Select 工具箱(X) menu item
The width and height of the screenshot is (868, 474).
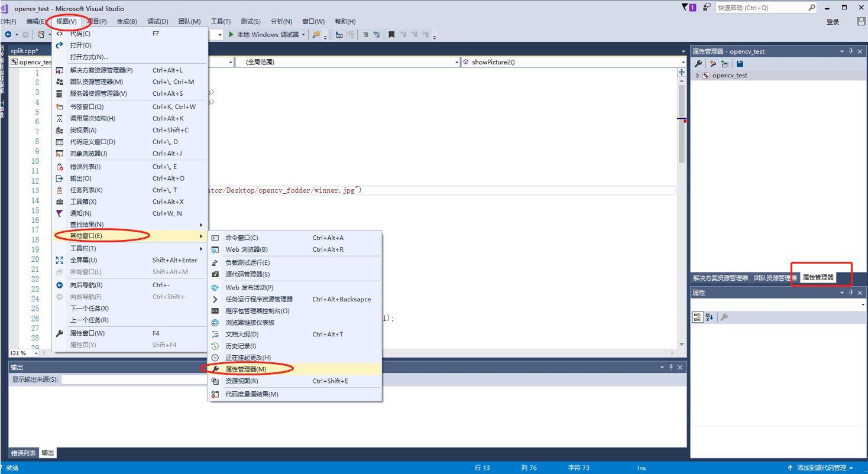pos(129,202)
